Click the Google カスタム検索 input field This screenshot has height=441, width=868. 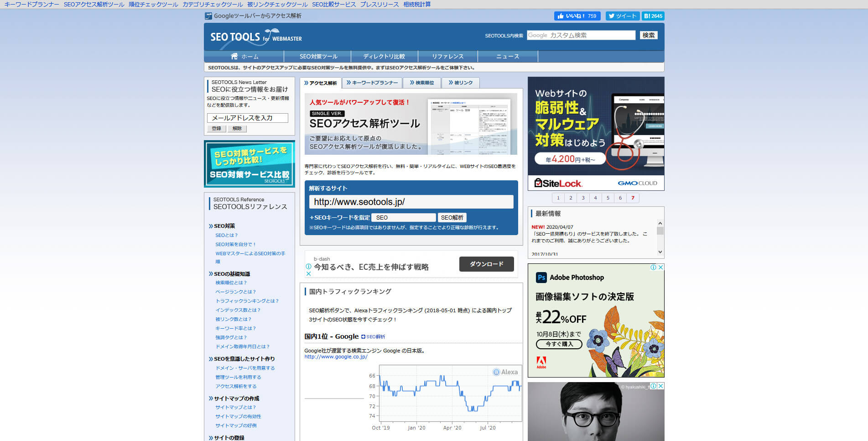(581, 35)
